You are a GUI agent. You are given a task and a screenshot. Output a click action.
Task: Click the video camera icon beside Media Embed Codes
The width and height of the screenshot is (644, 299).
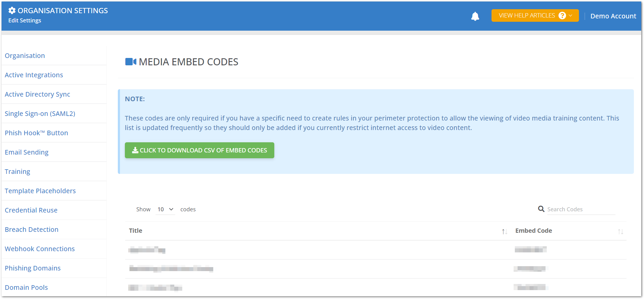130,61
